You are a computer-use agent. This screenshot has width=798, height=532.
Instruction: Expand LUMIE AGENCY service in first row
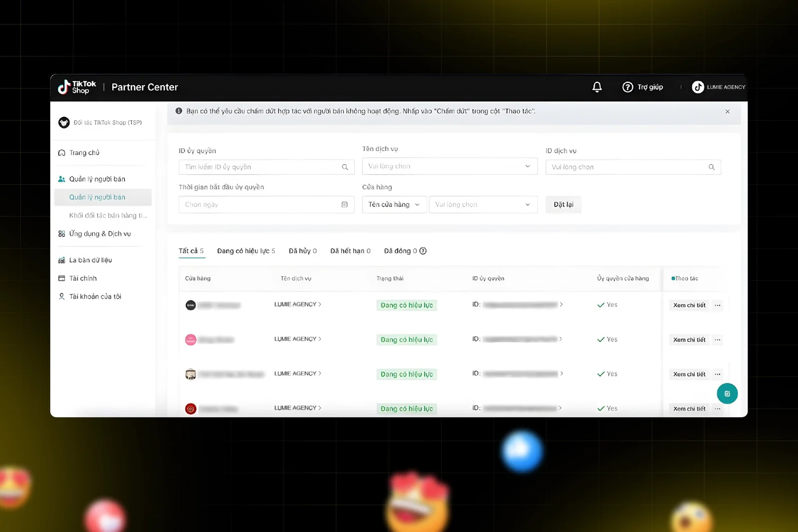pos(298,304)
